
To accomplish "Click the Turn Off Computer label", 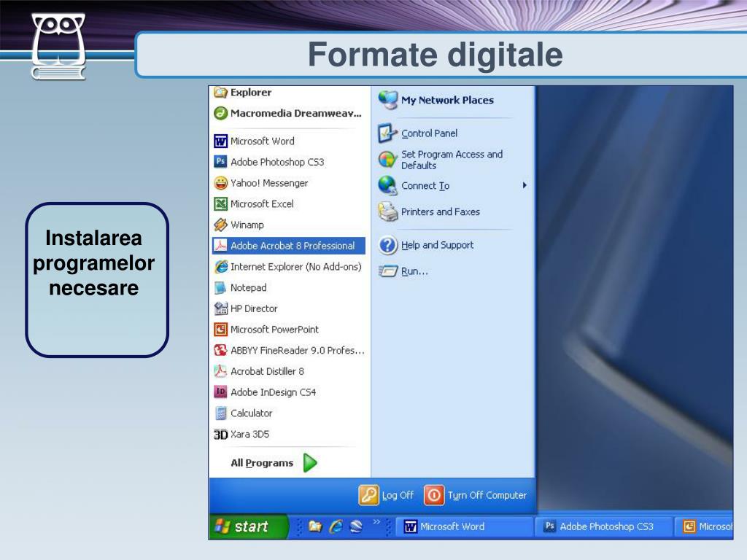I will [487, 495].
